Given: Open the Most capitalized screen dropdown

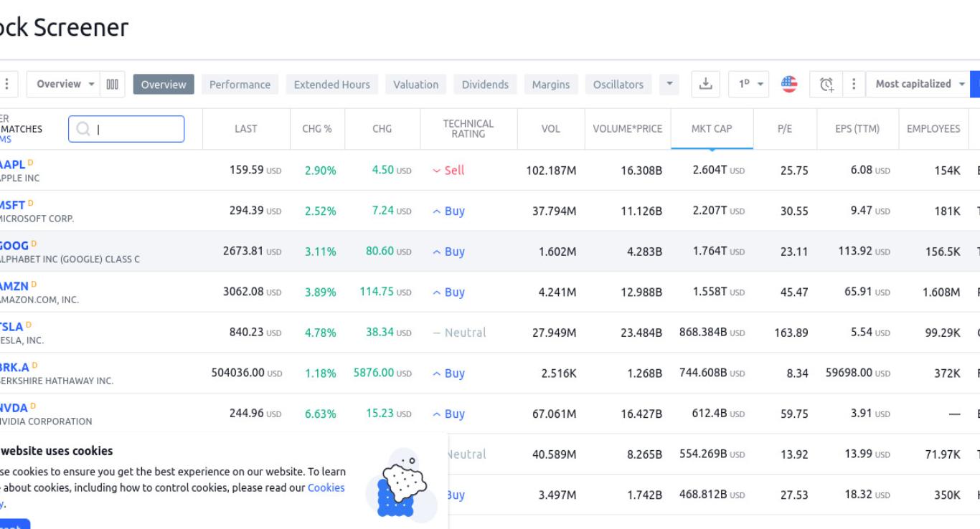Looking at the screenshot, I should click(x=918, y=84).
